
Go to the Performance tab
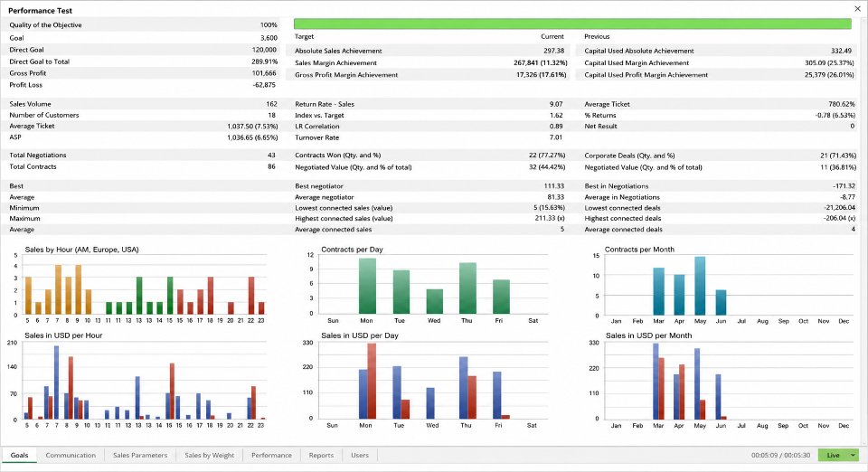coord(271,455)
